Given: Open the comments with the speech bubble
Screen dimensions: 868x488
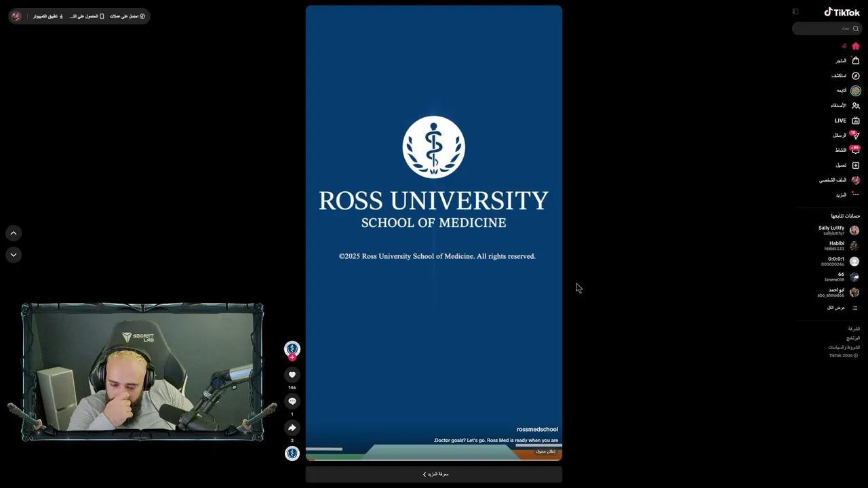Looking at the screenshot, I should pyautogui.click(x=292, y=401).
